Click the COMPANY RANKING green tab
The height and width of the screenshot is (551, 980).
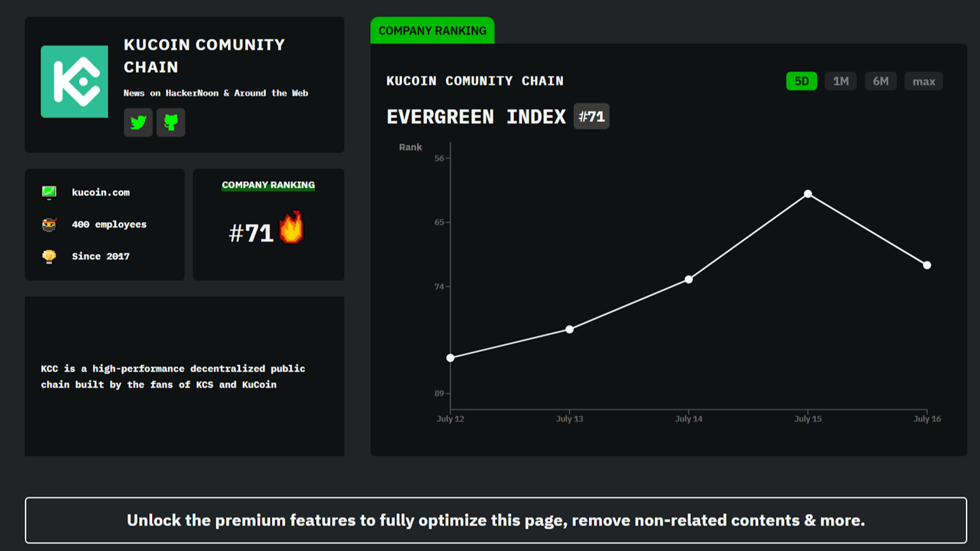(433, 30)
